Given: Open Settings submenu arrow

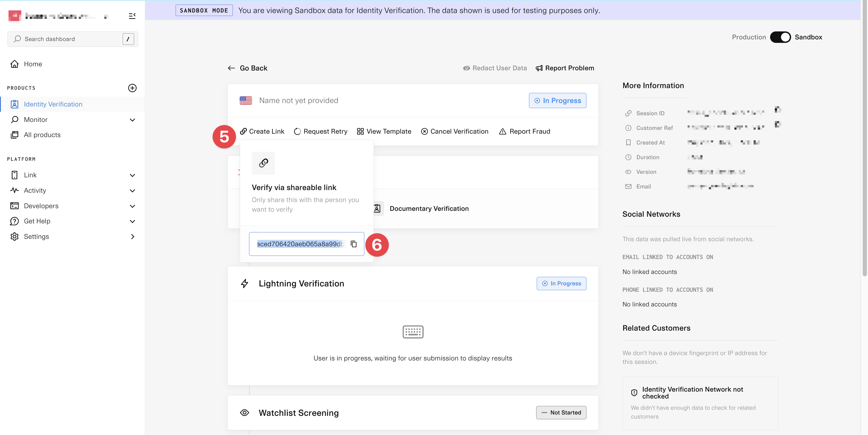Looking at the screenshot, I should [132, 237].
